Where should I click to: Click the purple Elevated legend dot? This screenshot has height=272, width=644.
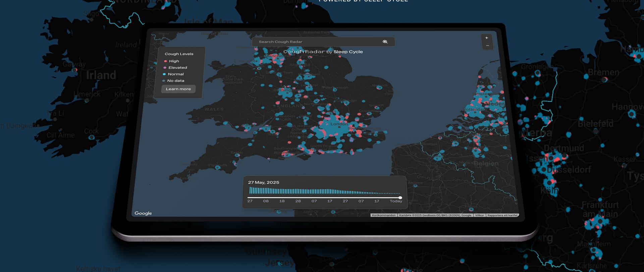(165, 68)
